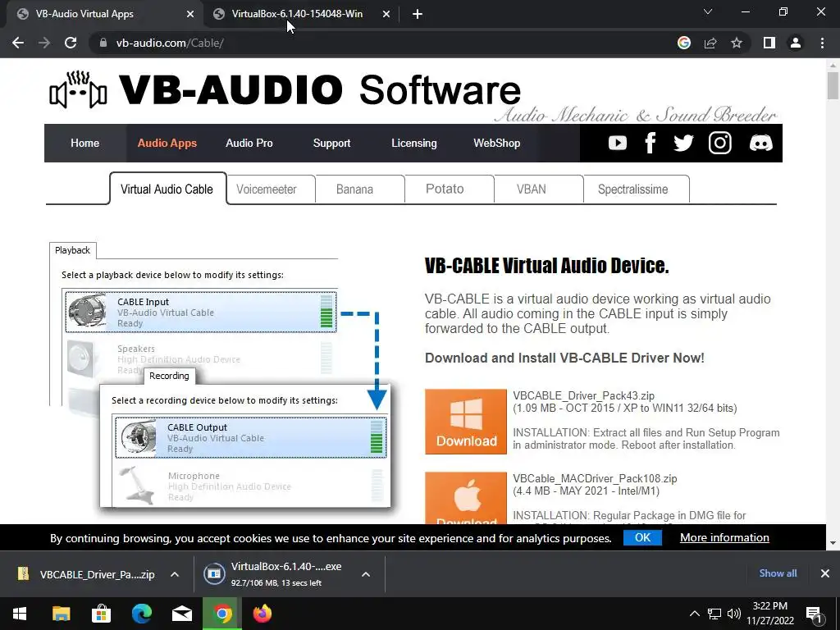Image resolution: width=840 pixels, height=630 pixels.
Task: Open the VB-Audio Instagram icon
Action: [720, 143]
